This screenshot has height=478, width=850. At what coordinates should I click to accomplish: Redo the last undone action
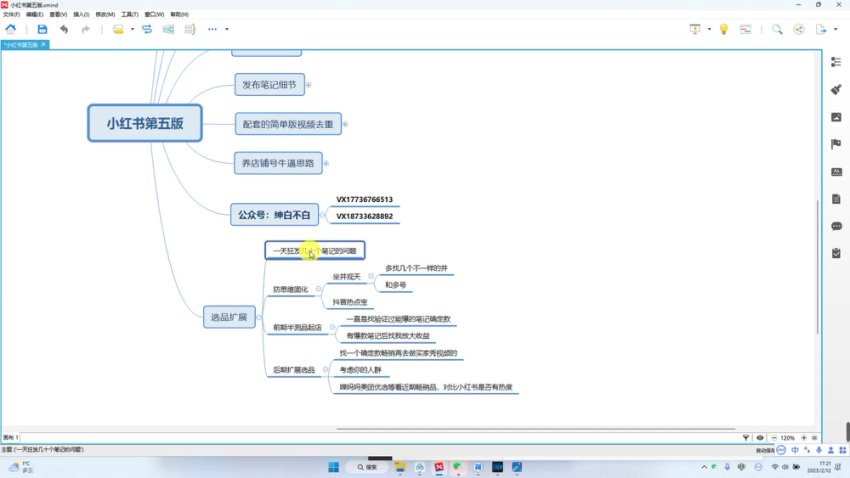(x=85, y=29)
